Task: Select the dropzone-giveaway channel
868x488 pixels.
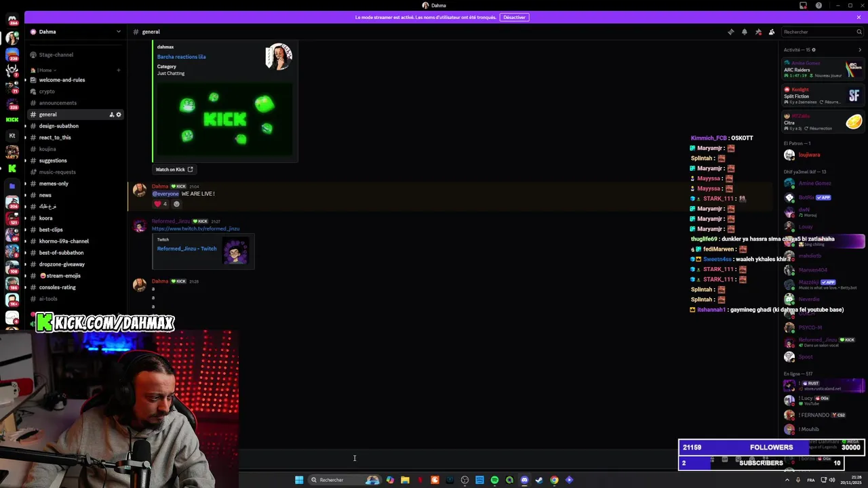Action: point(75,264)
